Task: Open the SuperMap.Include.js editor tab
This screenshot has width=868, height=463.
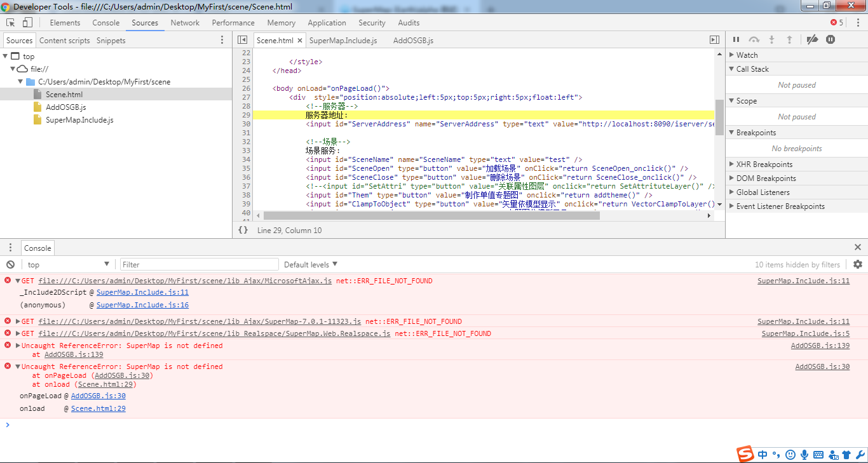Action: pos(343,40)
